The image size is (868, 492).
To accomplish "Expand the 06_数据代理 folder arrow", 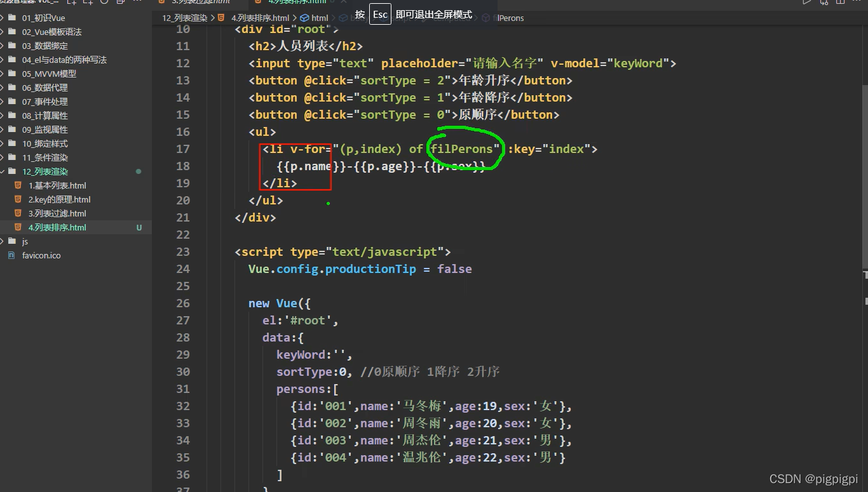I will pos(2,88).
